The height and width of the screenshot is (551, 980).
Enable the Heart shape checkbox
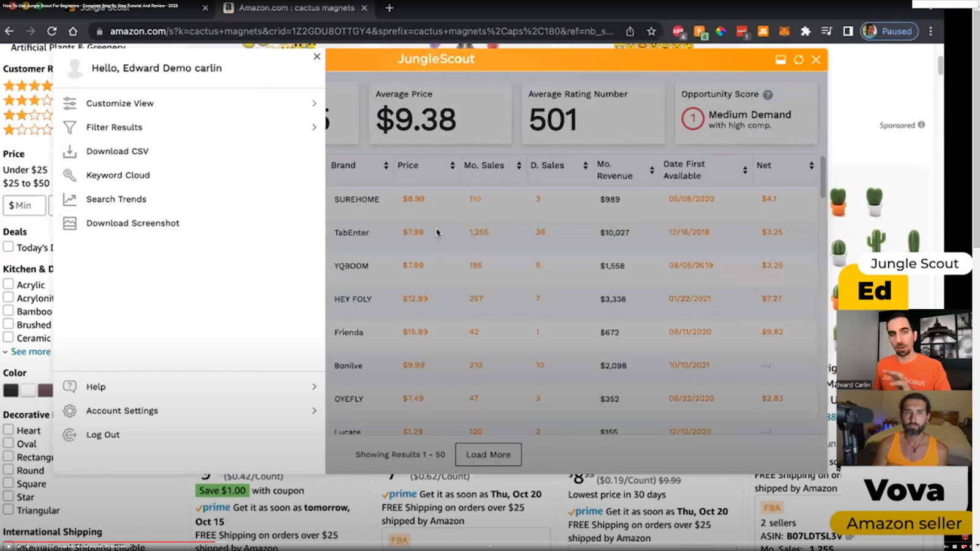tap(9, 430)
